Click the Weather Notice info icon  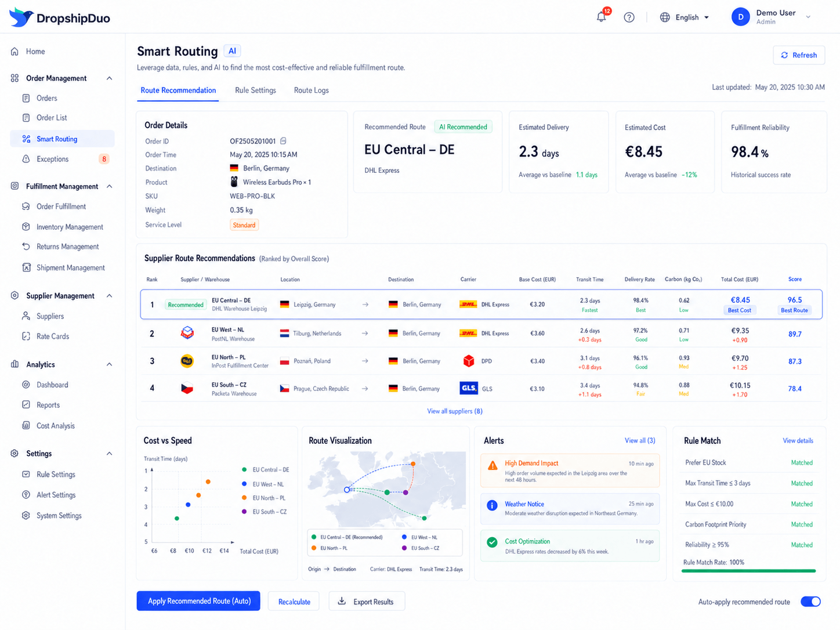tap(492, 505)
